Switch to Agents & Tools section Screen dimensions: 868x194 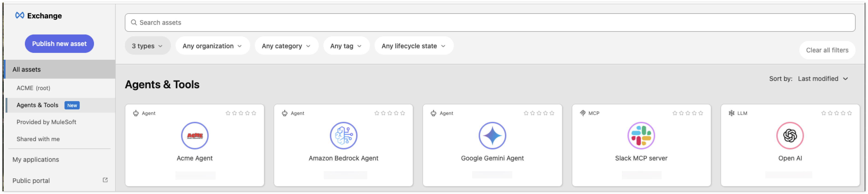[37, 105]
